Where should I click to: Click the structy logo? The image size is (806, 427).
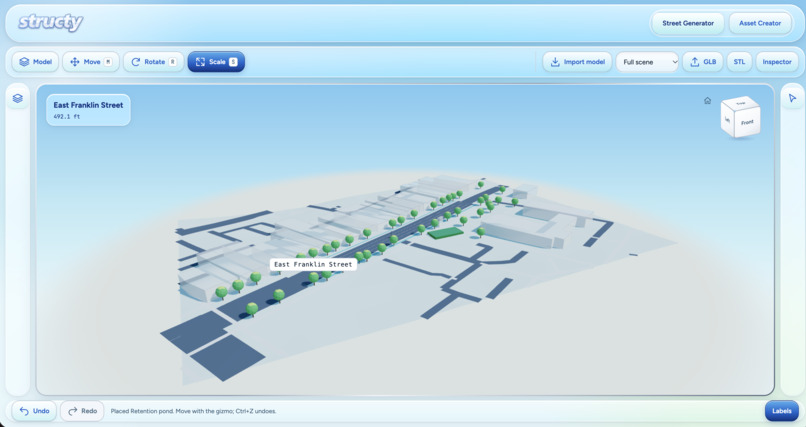[50, 23]
